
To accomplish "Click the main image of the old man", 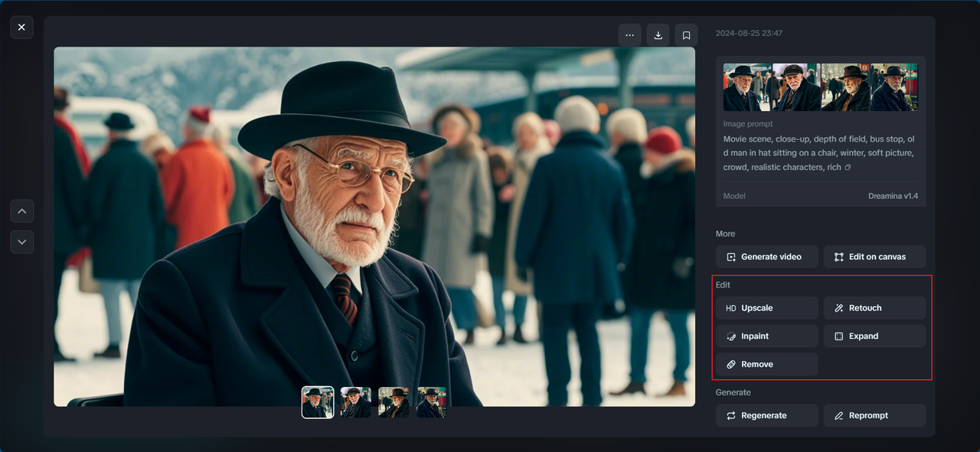I will [x=374, y=226].
